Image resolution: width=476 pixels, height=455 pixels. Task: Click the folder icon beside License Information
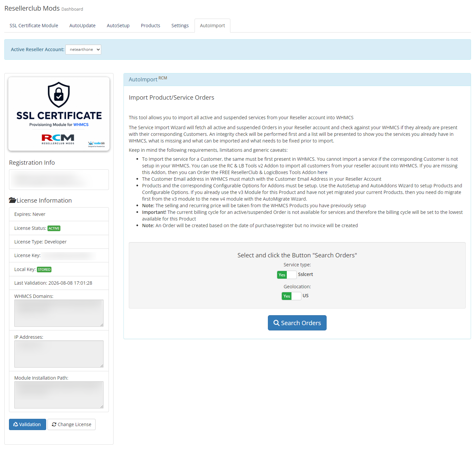click(13, 200)
